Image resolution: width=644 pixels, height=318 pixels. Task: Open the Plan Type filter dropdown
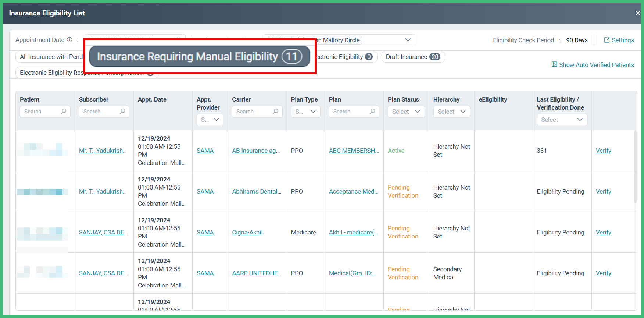click(305, 112)
